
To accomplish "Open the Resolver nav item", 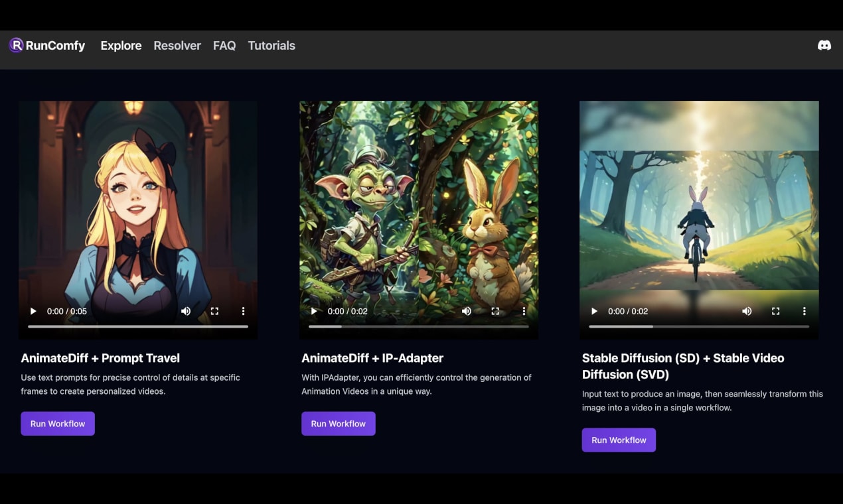I will [177, 46].
